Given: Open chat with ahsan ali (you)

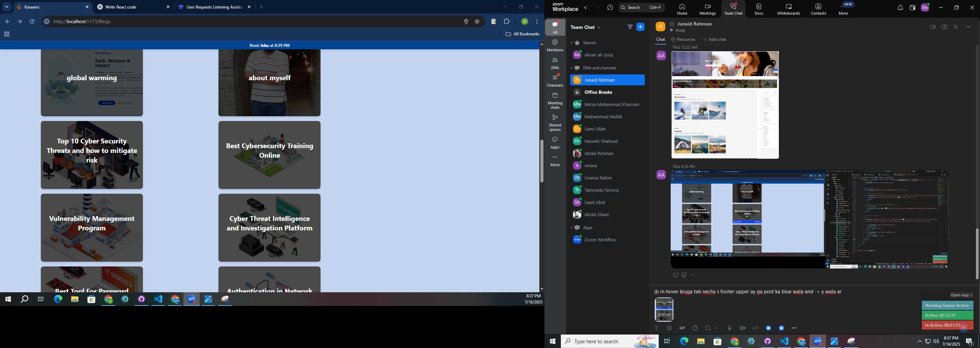Looking at the screenshot, I should [x=607, y=55].
